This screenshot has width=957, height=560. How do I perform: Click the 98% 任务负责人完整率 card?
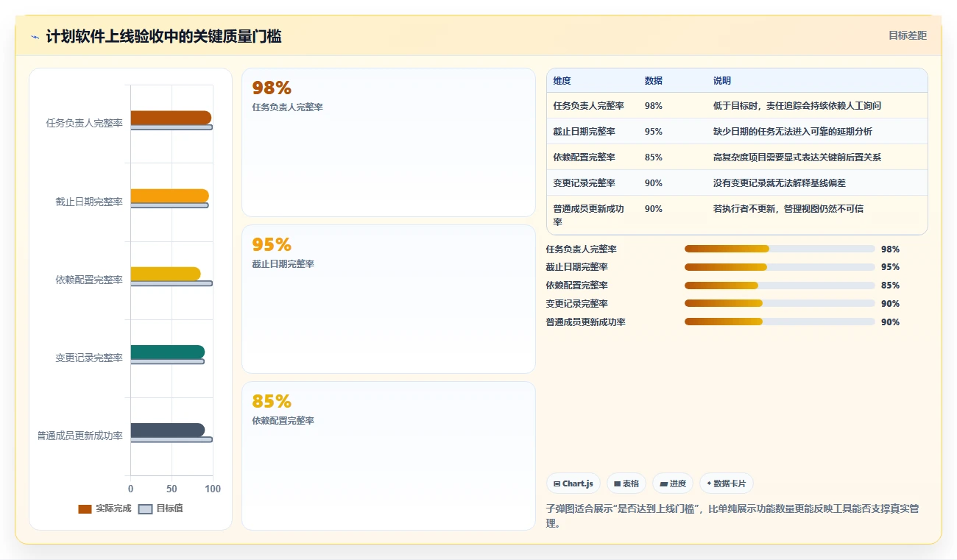coord(389,142)
